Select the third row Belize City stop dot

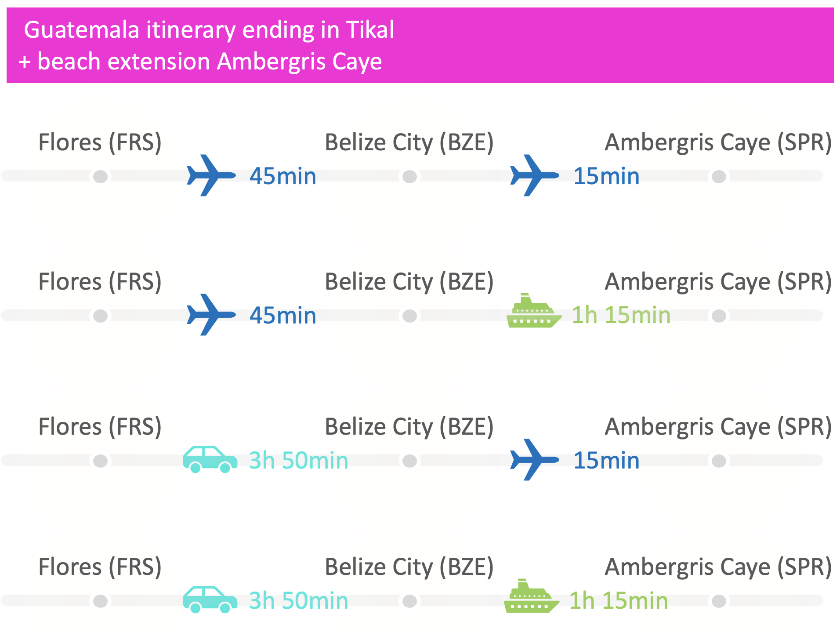(410, 461)
